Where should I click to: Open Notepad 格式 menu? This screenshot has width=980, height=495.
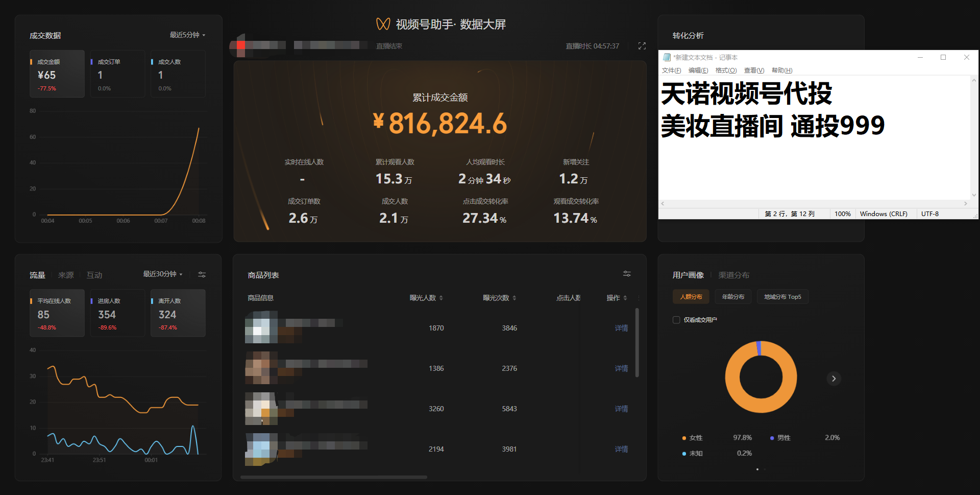click(726, 70)
